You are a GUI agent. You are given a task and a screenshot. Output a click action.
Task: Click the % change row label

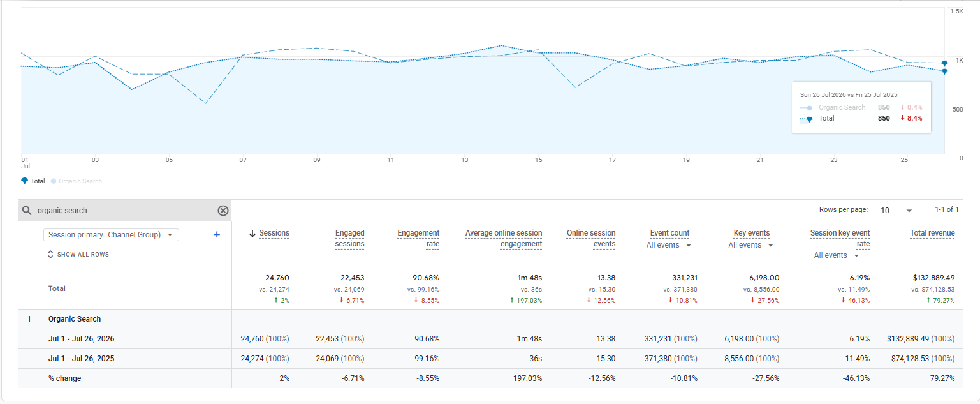click(x=64, y=378)
